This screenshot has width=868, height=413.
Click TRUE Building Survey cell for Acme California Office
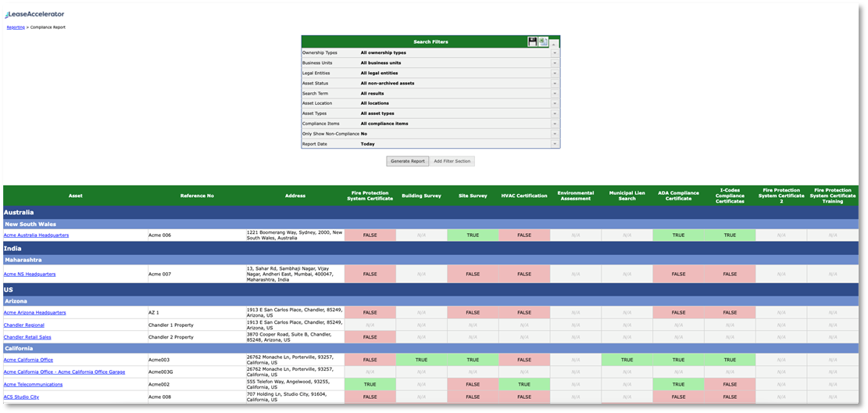[x=421, y=360]
